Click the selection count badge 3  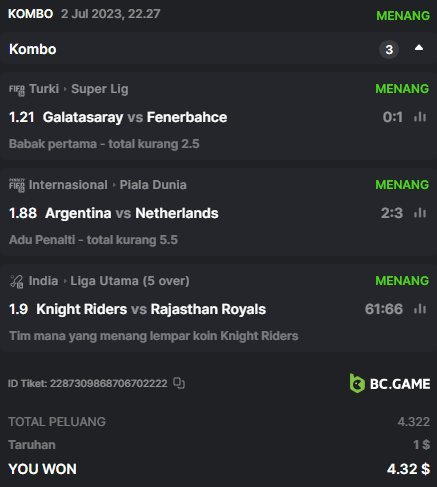tap(389, 50)
